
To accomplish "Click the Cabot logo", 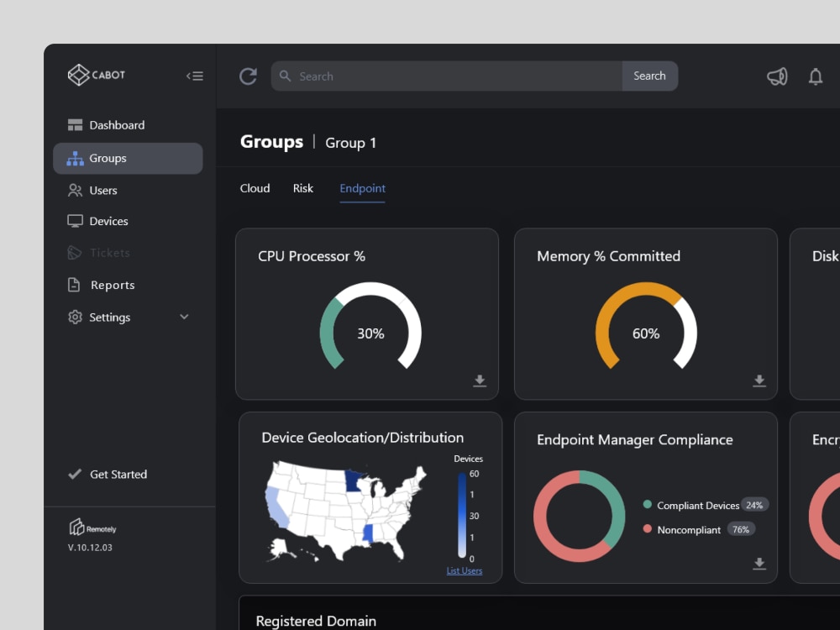I will 97,75.
